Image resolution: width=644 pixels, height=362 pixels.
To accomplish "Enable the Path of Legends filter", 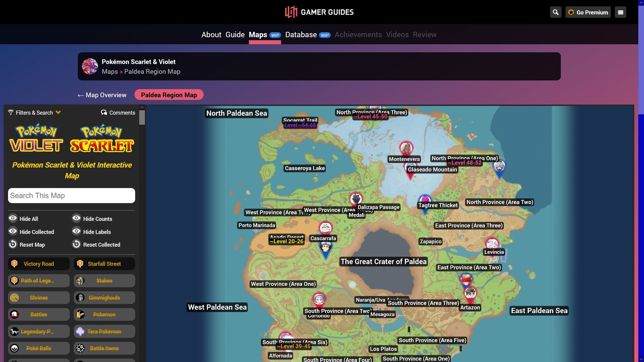I will pyautogui.click(x=39, y=281).
